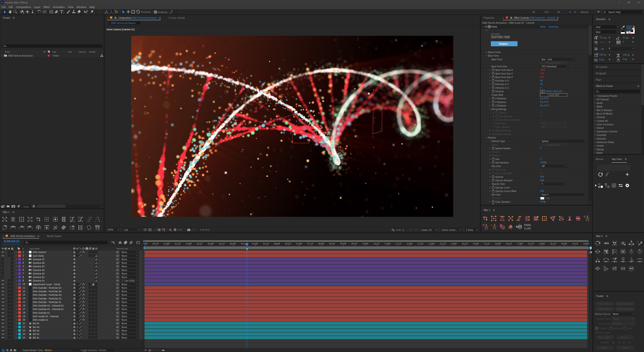Viewport: 644px width, 352px height.
Task: Click the Reset link for Form effect
Action: pos(542,27)
